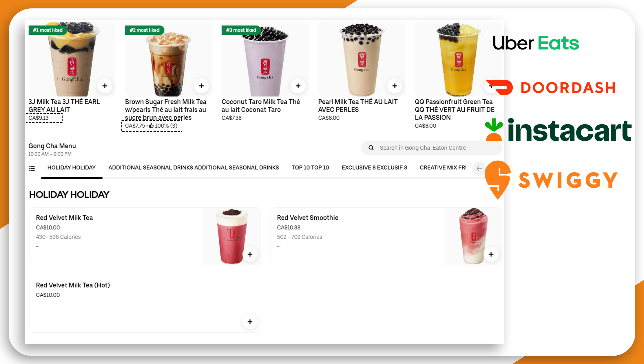Toggle Red Velvet Smoothie add button

[x=491, y=254]
